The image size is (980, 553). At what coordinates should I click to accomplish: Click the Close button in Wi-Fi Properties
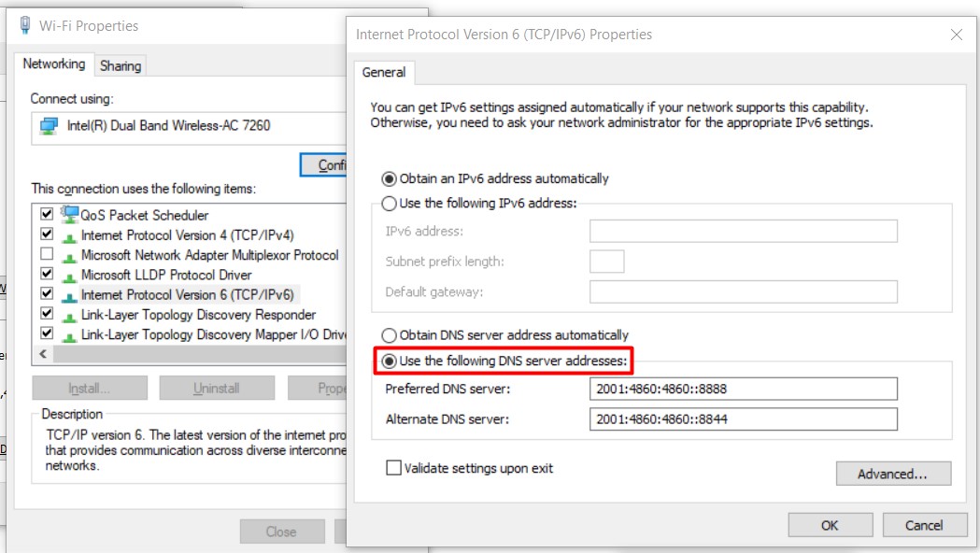(282, 532)
